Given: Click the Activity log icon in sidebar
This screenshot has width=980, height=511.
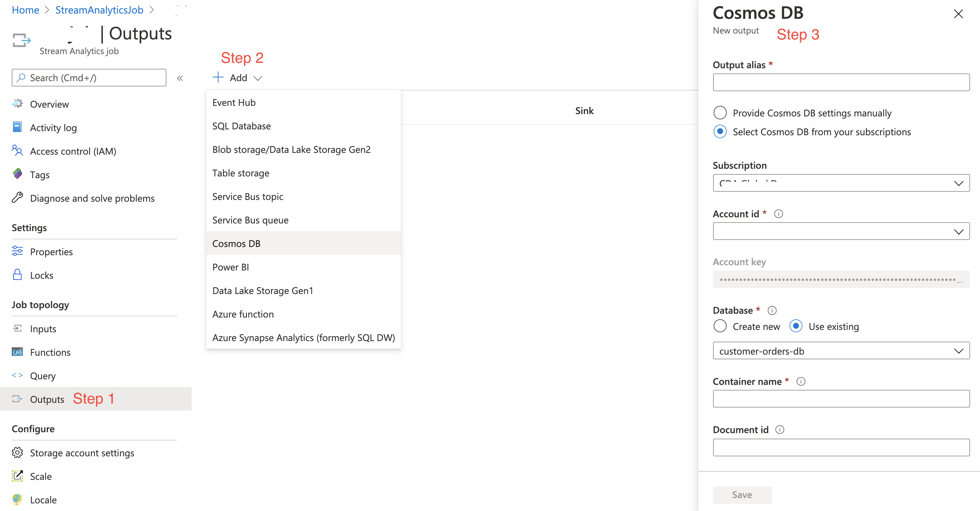Looking at the screenshot, I should pyautogui.click(x=17, y=127).
